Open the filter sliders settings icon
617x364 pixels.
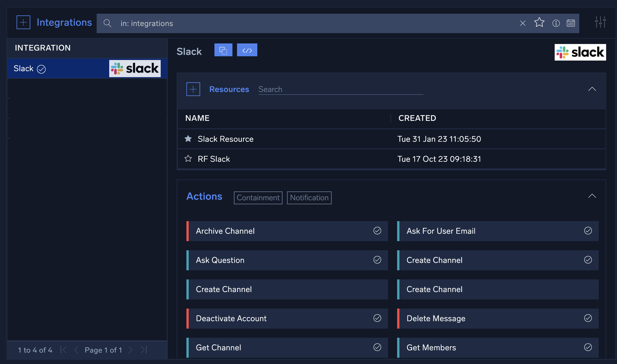600,22
